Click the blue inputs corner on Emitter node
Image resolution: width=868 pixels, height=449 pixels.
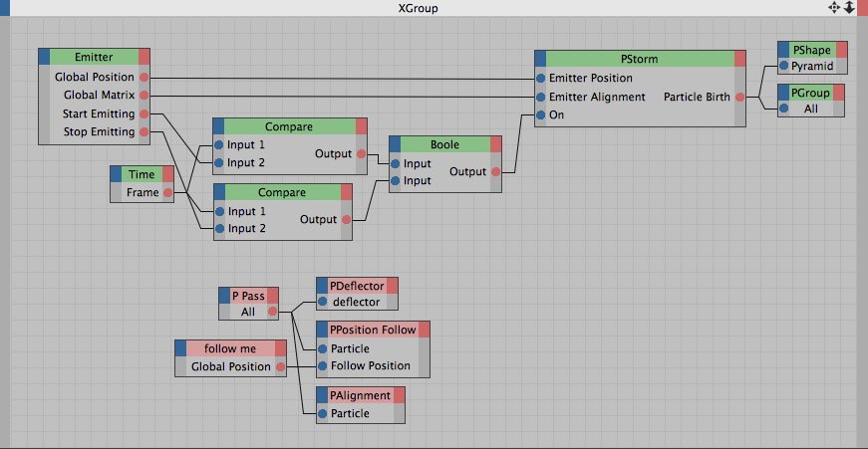point(44,57)
